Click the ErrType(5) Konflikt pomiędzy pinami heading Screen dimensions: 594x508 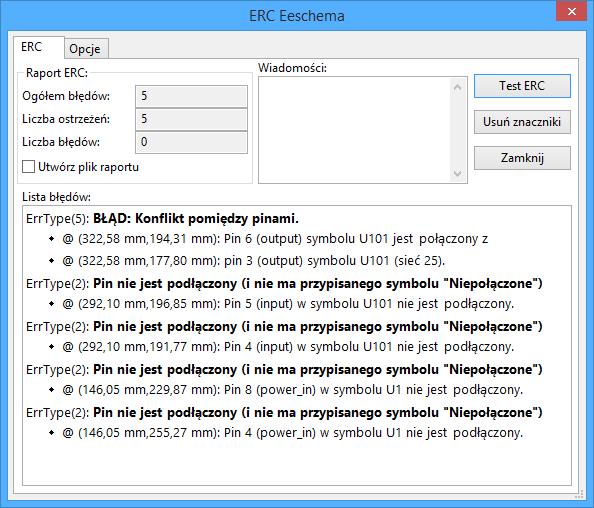[163, 219]
